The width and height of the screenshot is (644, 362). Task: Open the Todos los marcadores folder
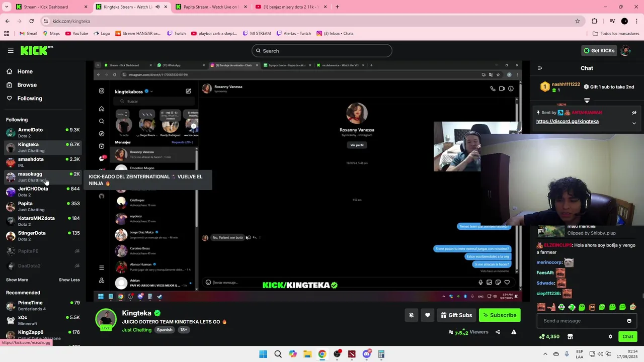pos(616,34)
